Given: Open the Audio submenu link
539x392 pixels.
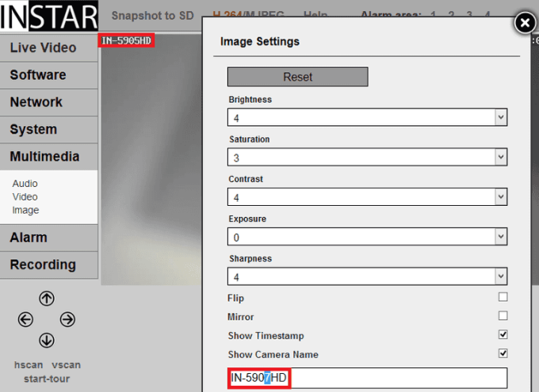Looking at the screenshot, I should coord(25,184).
